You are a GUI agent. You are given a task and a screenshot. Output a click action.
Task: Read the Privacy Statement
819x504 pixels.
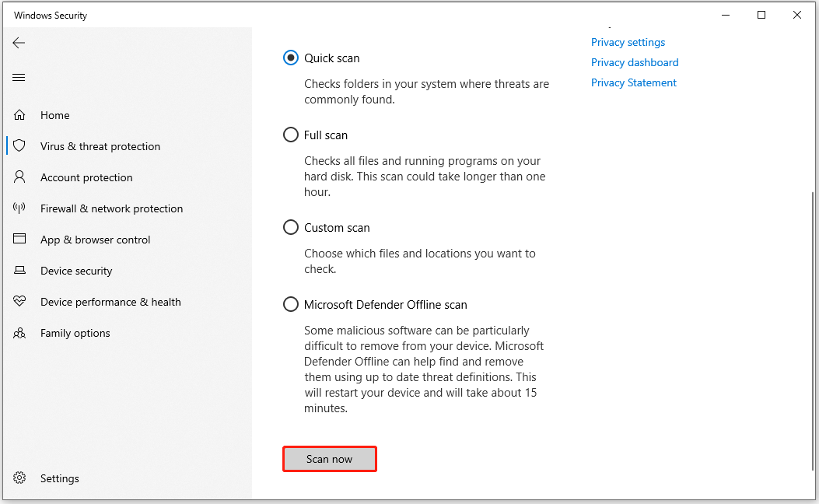[x=634, y=82]
